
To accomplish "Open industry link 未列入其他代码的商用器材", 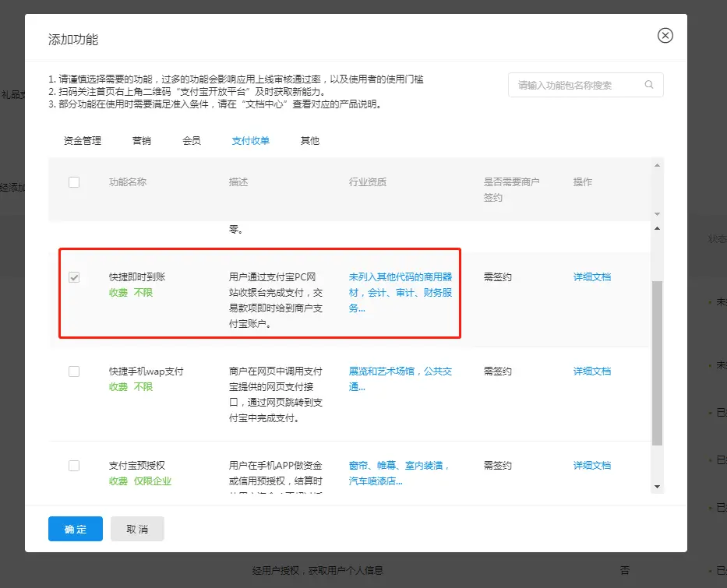I will click(x=401, y=292).
